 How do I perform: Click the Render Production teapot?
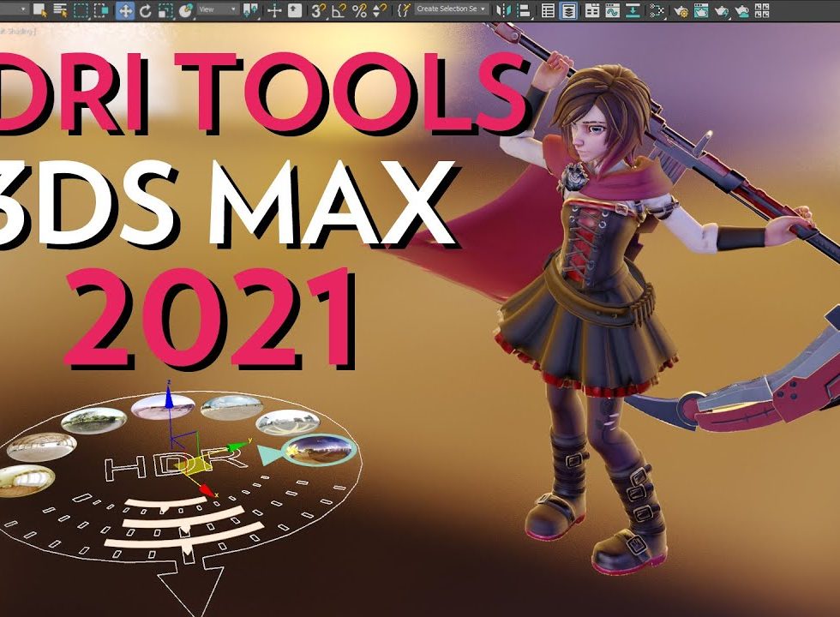(722, 10)
